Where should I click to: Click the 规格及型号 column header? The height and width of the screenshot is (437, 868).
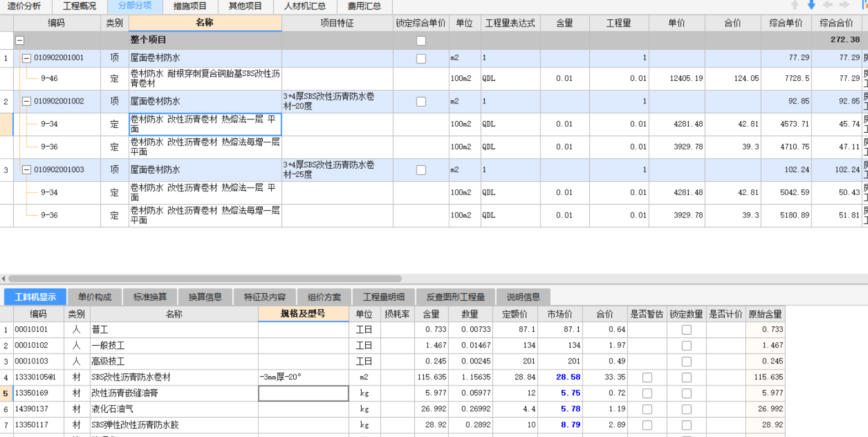click(x=303, y=314)
